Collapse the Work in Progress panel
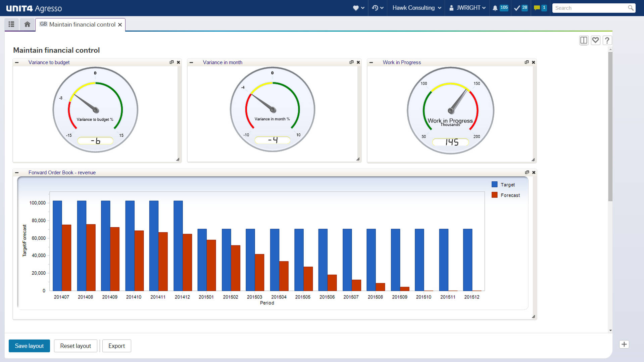 pyautogui.click(x=371, y=62)
